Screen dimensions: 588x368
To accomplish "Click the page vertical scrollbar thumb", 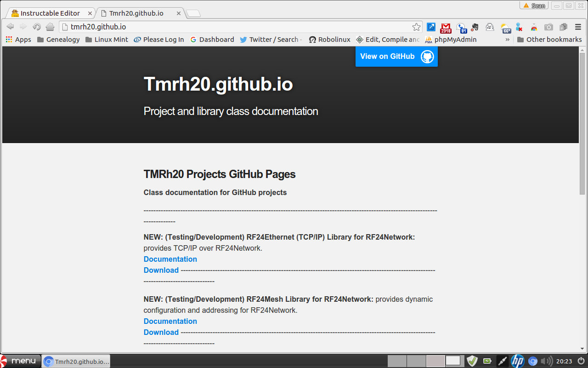I will 582,124.
